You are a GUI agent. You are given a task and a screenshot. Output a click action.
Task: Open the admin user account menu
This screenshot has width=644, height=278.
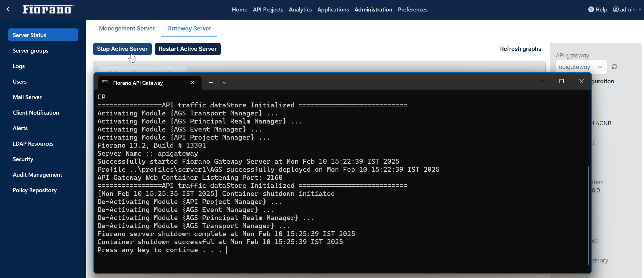point(627,9)
